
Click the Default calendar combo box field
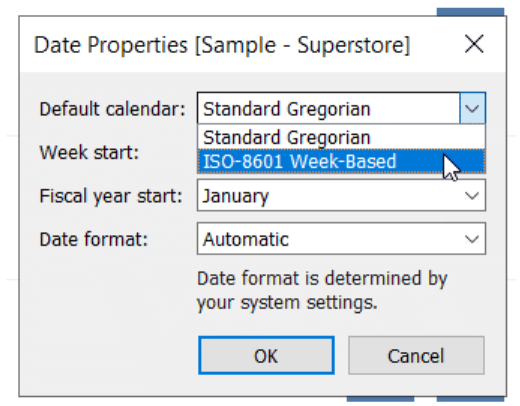point(329,109)
